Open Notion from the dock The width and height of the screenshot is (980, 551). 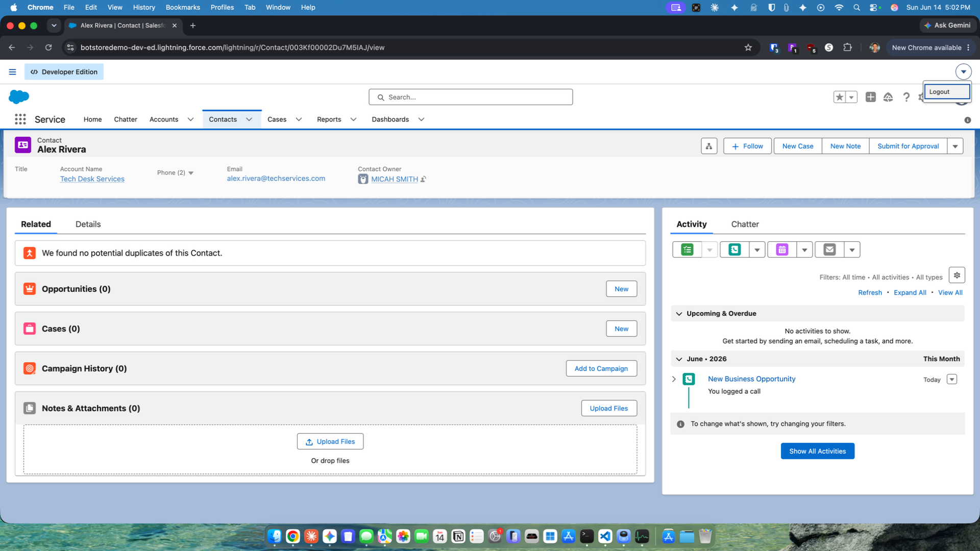[458, 536]
